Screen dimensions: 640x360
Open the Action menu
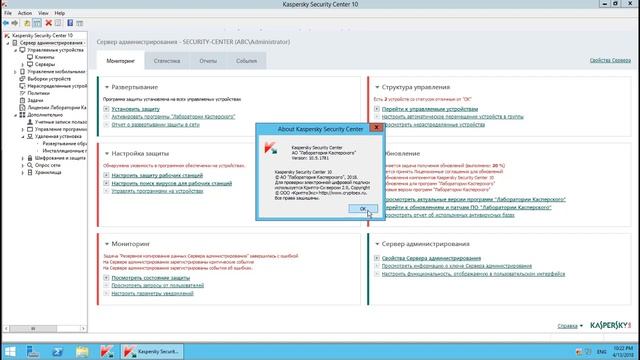click(x=24, y=13)
